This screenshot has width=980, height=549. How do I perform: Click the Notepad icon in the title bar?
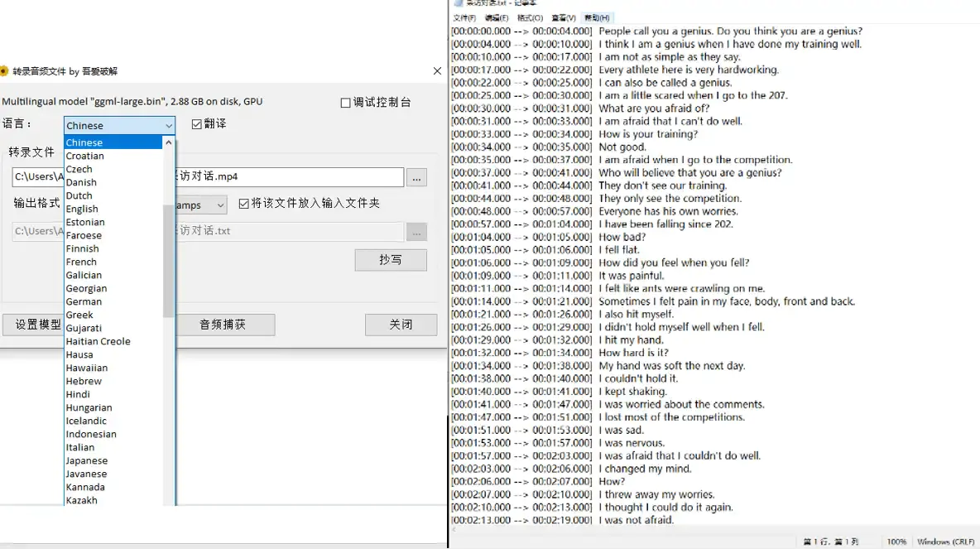pyautogui.click(x=456, y=4)
